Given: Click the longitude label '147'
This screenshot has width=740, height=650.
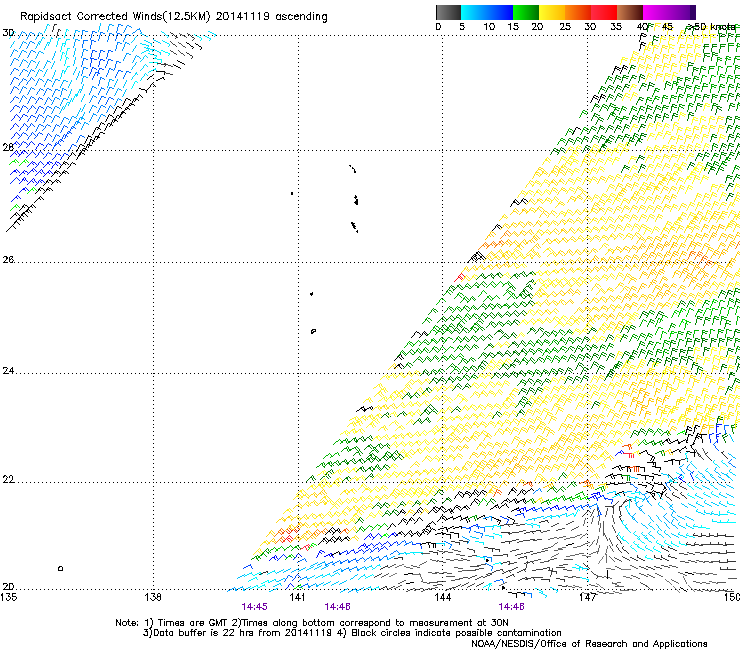Looking at the screenshot, I should coord(587,597).
